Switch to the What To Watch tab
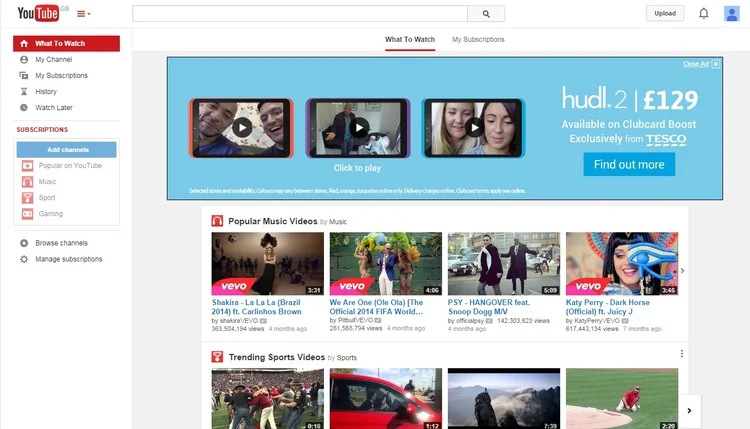The width and height of the screenshot is (750, 429). pos(410,40)
